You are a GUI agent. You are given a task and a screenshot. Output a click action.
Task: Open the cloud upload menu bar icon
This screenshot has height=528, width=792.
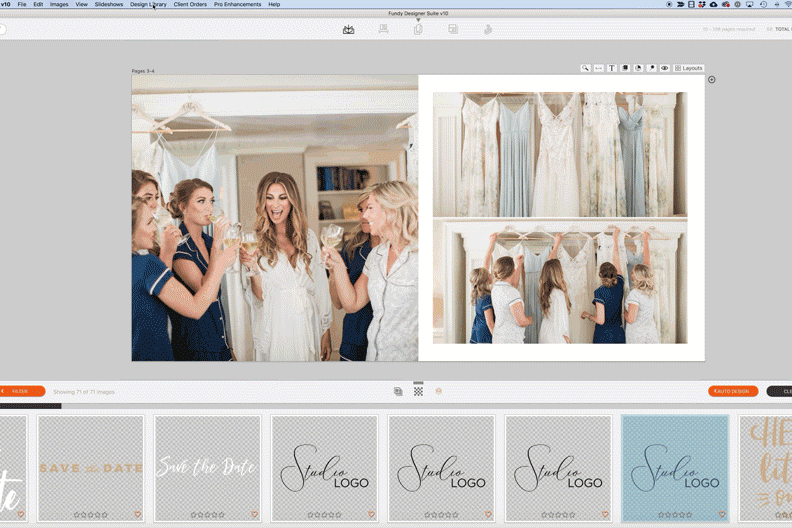[714, 4]
